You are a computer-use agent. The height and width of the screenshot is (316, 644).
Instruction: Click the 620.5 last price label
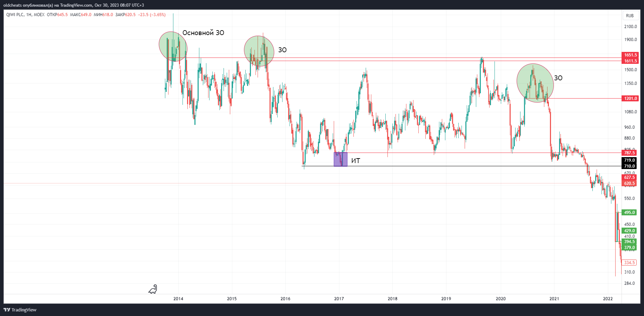tap(629, 183)
